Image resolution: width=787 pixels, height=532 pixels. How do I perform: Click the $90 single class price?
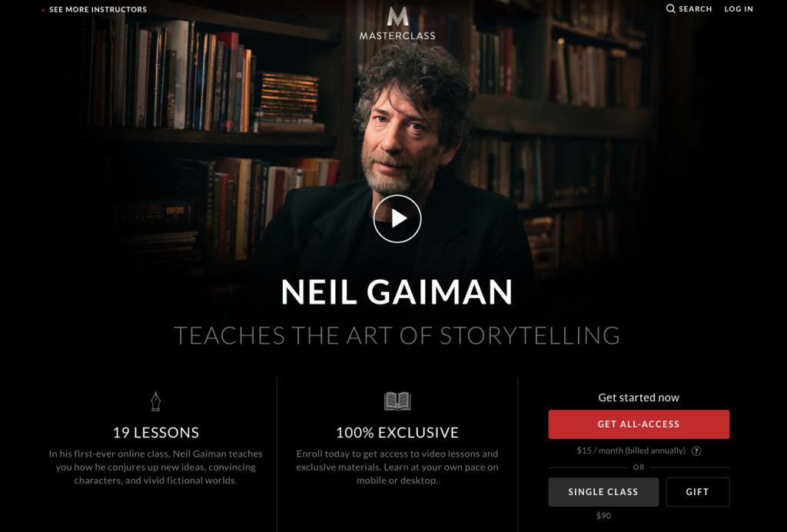coord(603,515)
